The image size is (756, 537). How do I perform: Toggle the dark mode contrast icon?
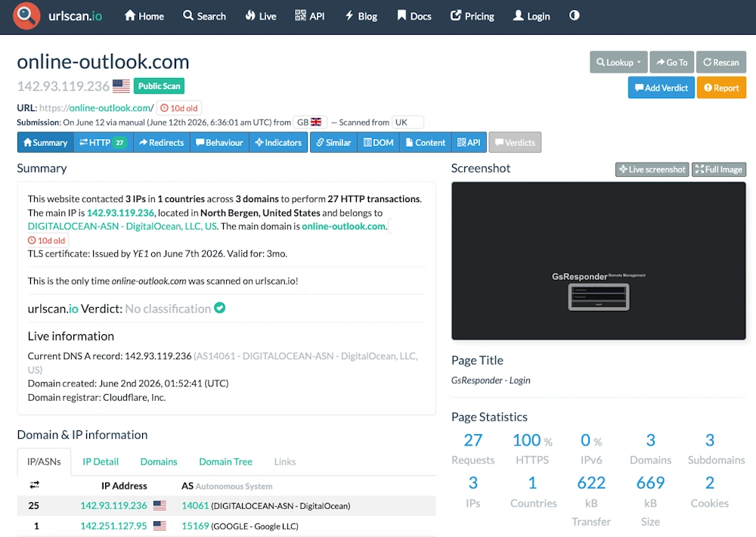click(x=574, y=15)
